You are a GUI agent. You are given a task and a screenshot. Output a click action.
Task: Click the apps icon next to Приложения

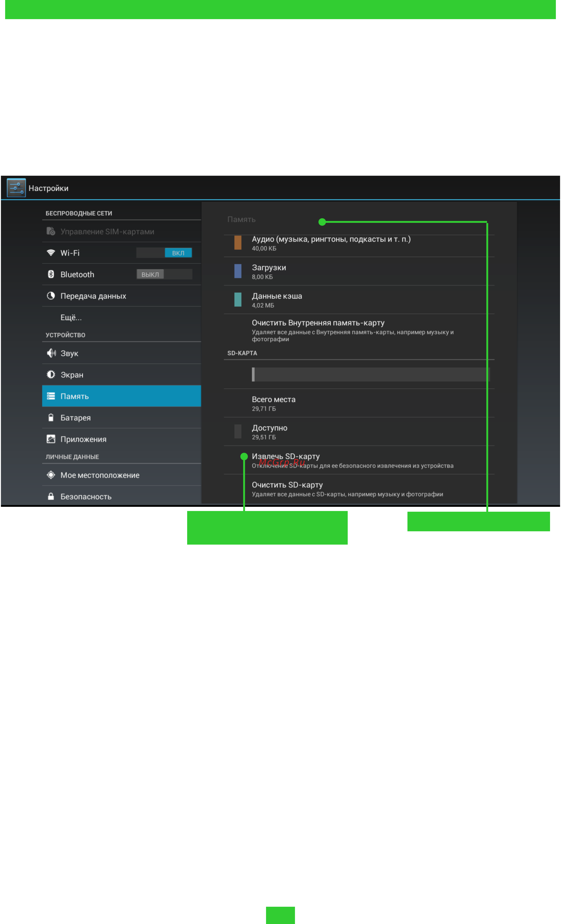pos(51,439)
